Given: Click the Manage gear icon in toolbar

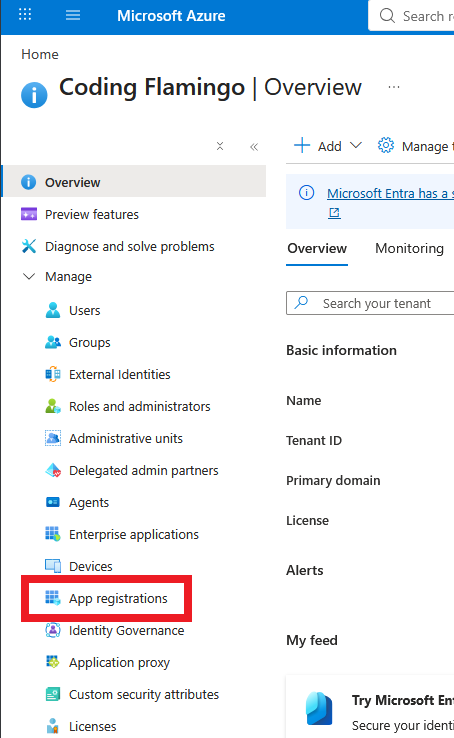Looking at the screenshot, I should [x=386, y=145].
